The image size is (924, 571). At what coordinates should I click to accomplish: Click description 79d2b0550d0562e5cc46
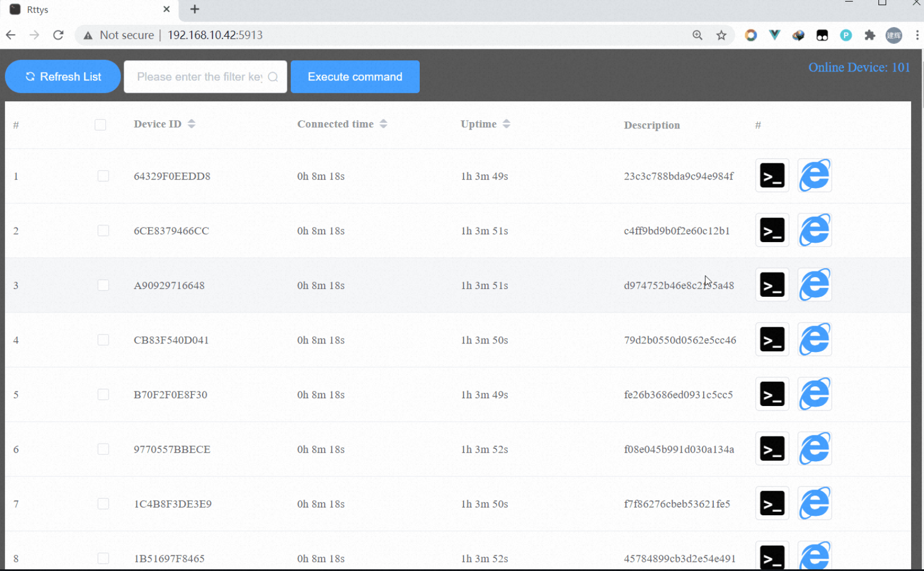680,340
